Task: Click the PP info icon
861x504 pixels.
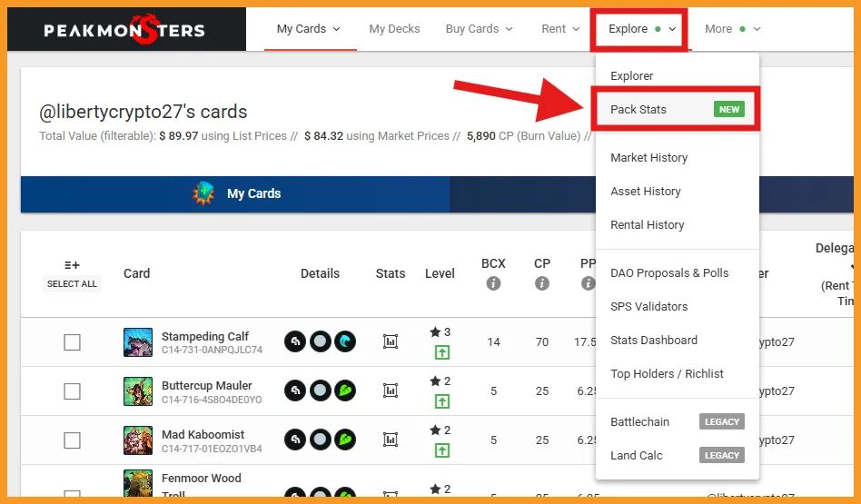Action: pyautogui.click(x=589, y=283)
